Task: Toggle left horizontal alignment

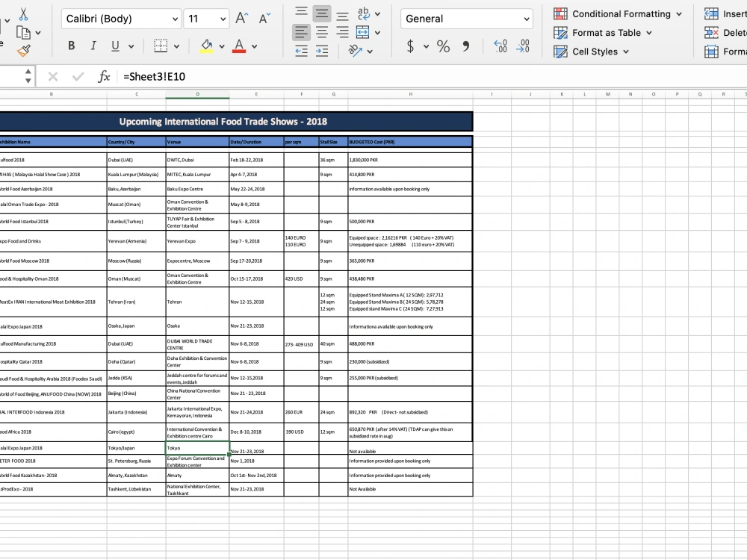Action: coord(301,32)
